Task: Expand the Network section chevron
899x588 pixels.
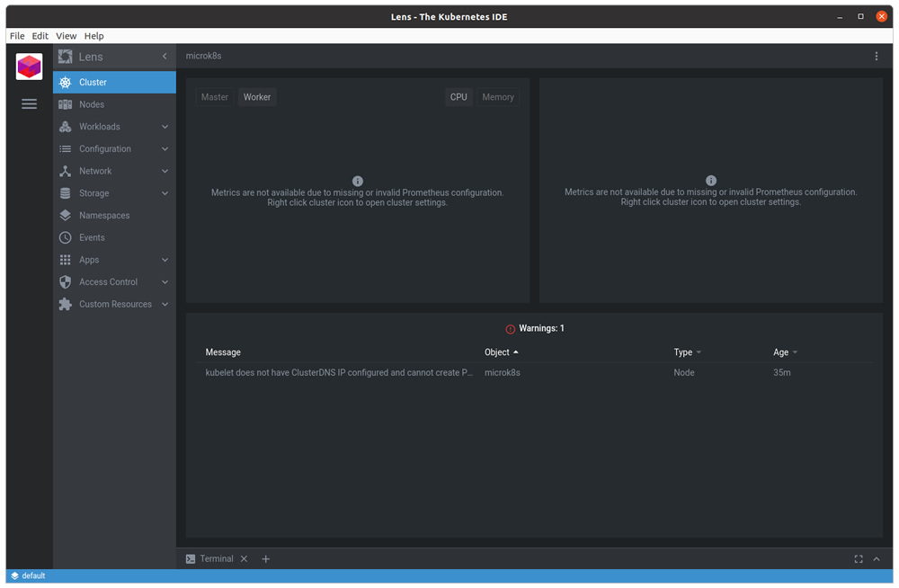Action: point(165,171)
